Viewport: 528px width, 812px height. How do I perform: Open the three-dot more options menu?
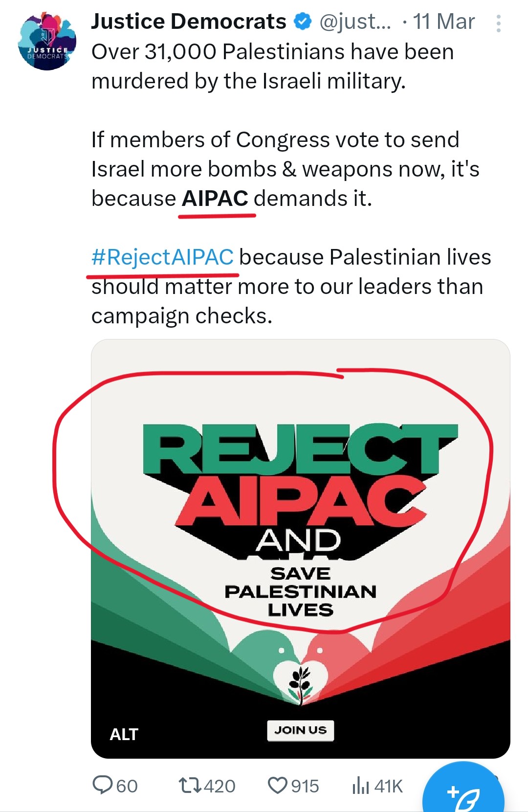point(498,23)
